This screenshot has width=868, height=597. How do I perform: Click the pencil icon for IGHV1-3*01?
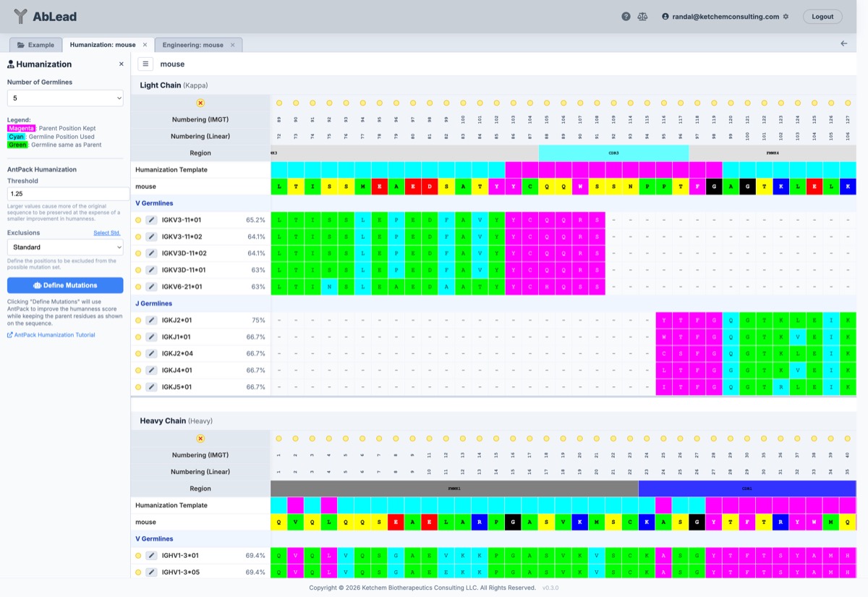click(x=151, y=556)
